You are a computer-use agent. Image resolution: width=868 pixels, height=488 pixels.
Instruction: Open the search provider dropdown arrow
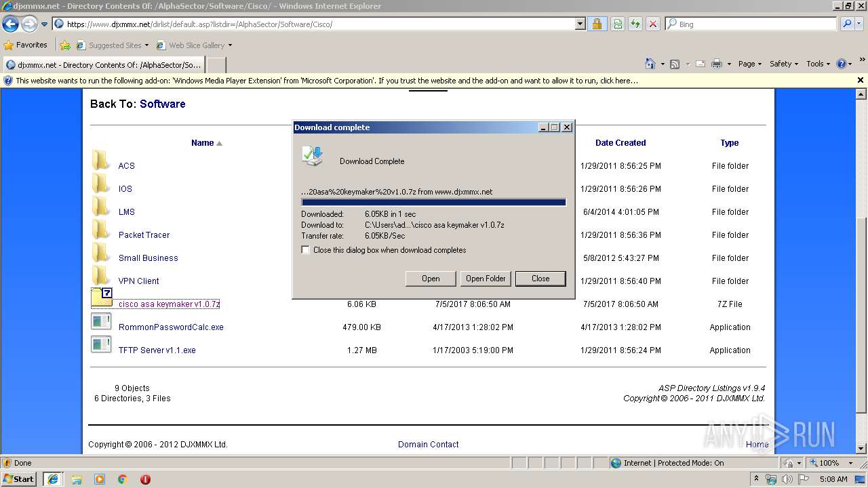point(861,24)
